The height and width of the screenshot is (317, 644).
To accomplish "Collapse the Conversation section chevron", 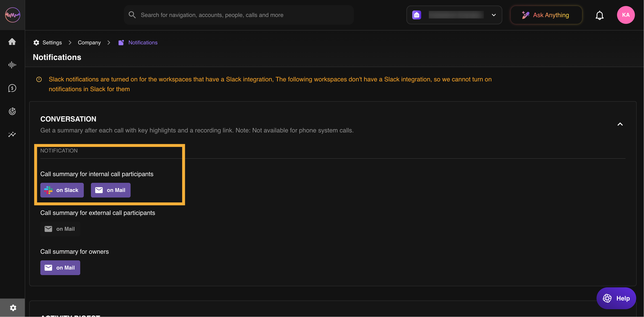I will (620, 124).
